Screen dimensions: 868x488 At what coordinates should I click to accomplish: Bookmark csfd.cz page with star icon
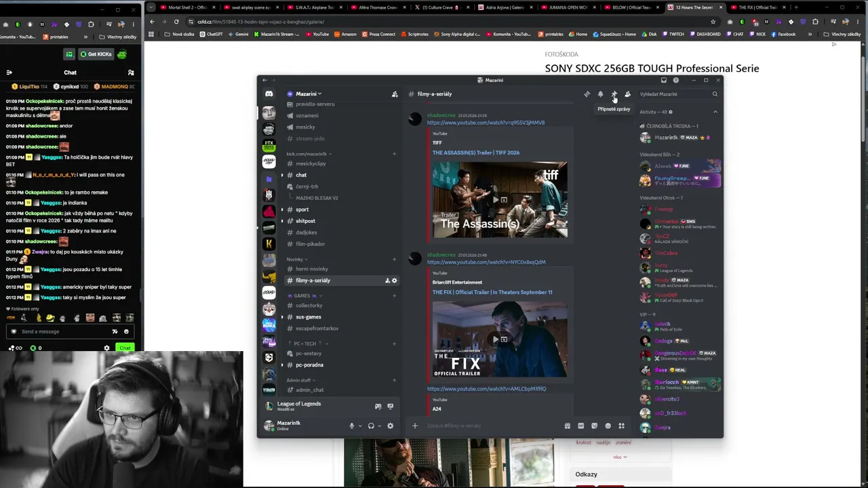pos(713,22)
